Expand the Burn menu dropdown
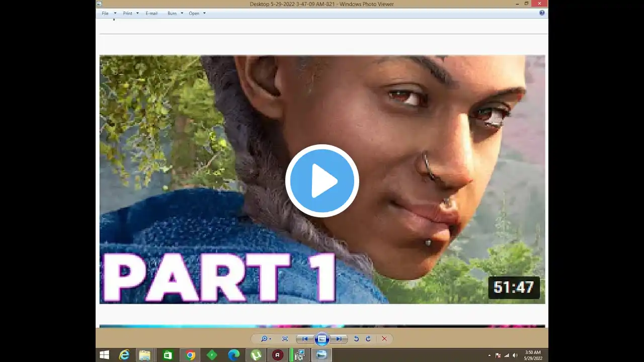 coord(175,13)
